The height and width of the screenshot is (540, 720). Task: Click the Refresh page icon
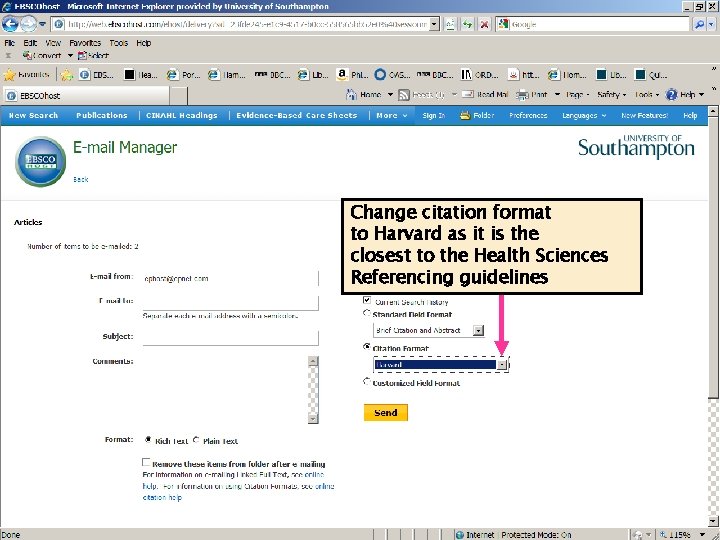pos(467,24)
